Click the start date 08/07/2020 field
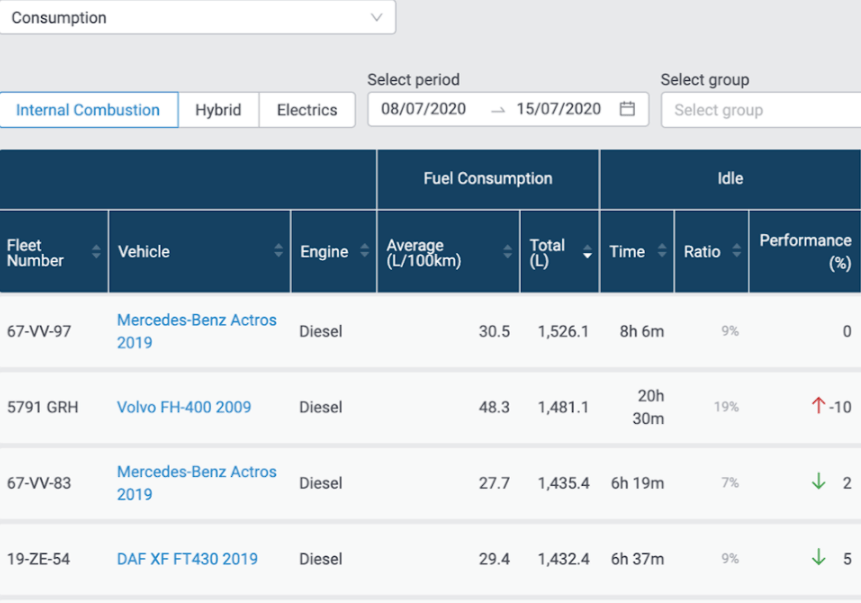The width and height of the screenshot is (861, 603). coord(423,109)
